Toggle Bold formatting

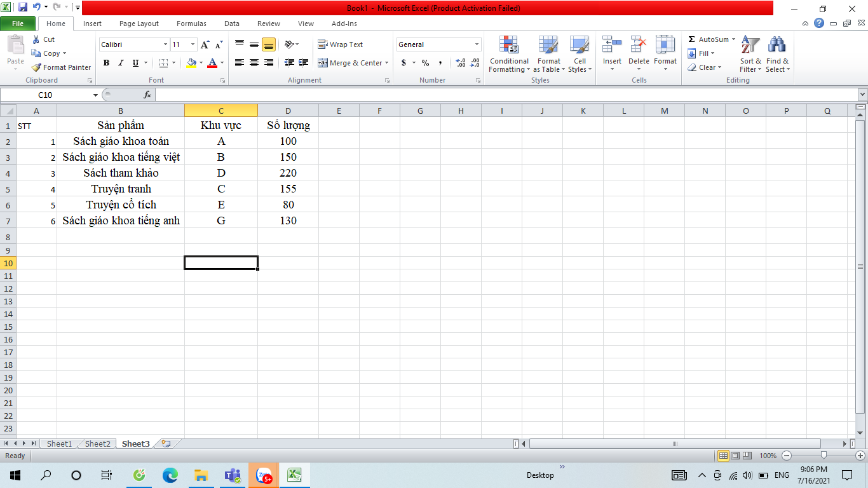coord(106,63)
